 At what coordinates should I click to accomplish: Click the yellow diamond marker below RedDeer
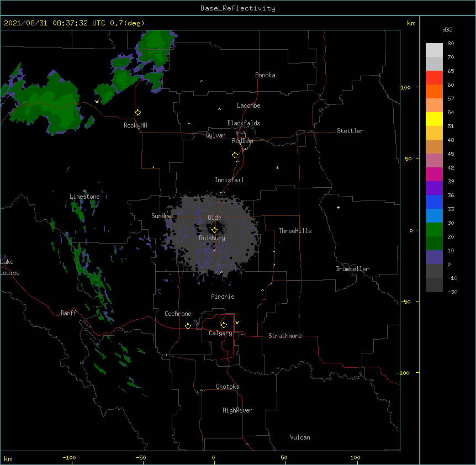click(235, 155)
